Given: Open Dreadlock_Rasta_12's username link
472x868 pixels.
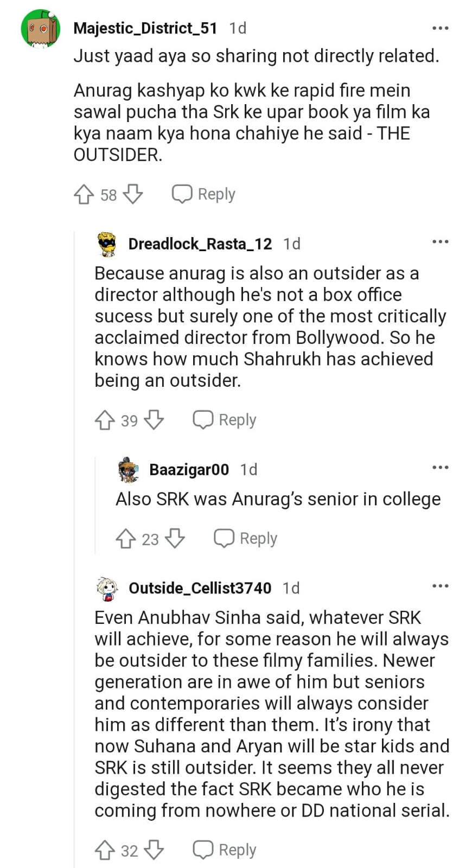Looking at the screenshot, I should [200, 244].
